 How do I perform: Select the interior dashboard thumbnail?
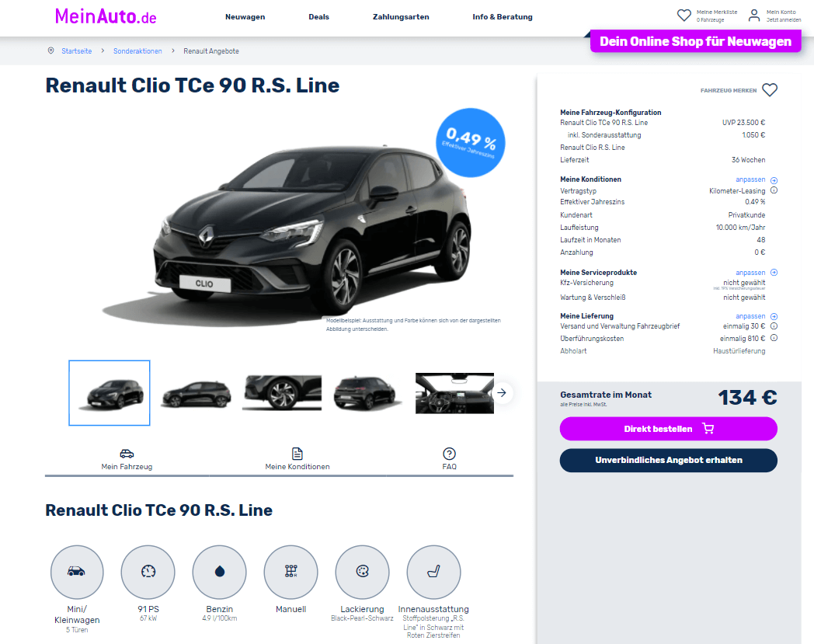pyautogui.click(x=454, y=393)
